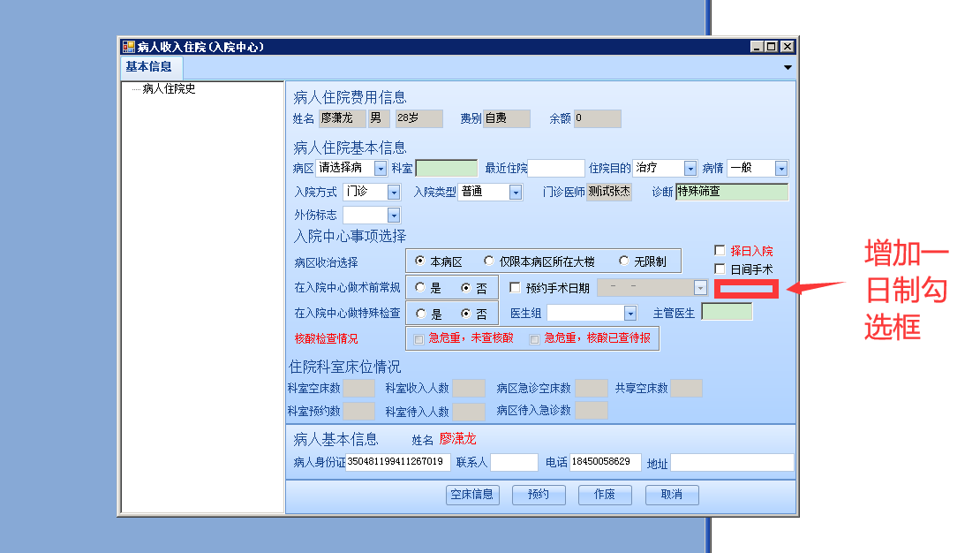The image size is (980, 553).
Task: Click the 住院科室床位情况 section heading
Action: pos(345,367)
